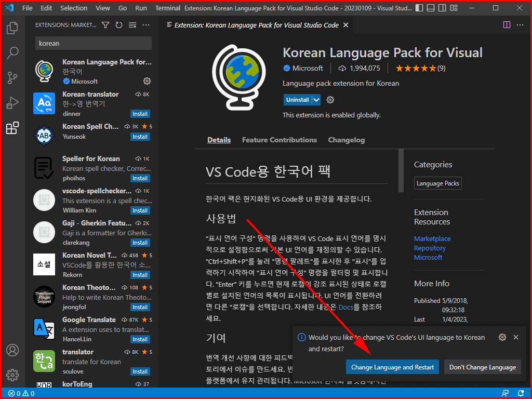This screenshot has height=399, width=532.
Task: Click the details page vertical scrollbar
Action: tap(401, 170)
